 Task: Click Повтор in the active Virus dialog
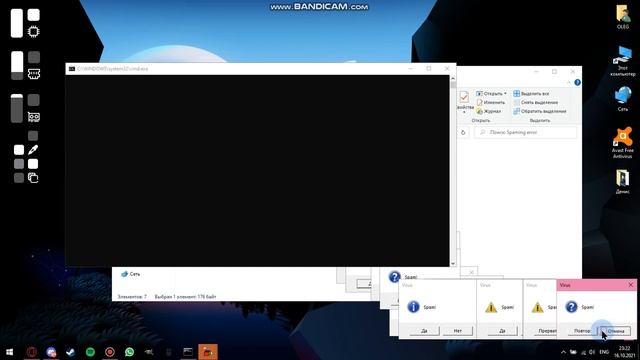tap(582, 331)
